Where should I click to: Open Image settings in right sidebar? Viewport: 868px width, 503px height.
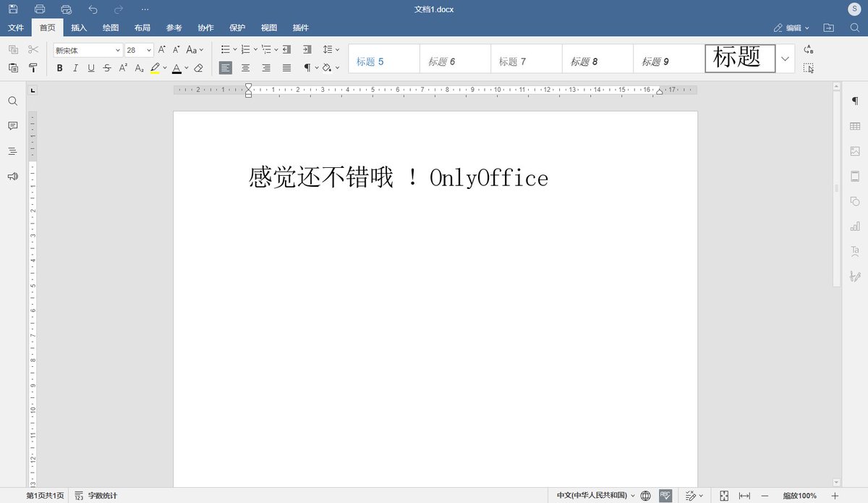[x=855, y=151]
